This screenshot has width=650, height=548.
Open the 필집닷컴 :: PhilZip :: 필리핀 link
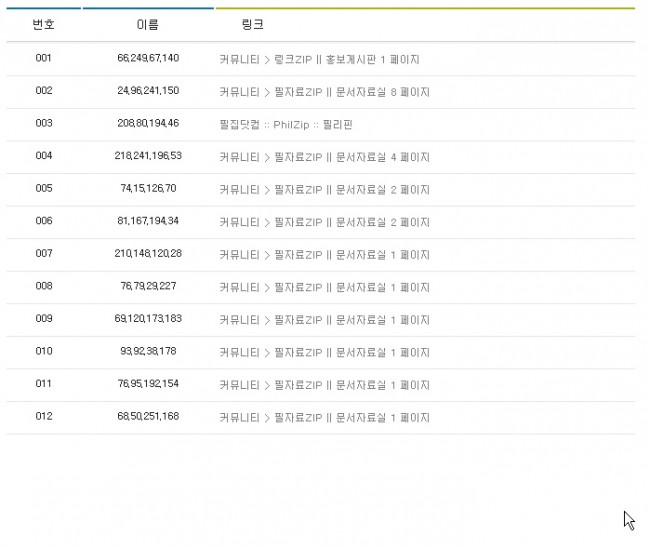click(x=286, y=124)
